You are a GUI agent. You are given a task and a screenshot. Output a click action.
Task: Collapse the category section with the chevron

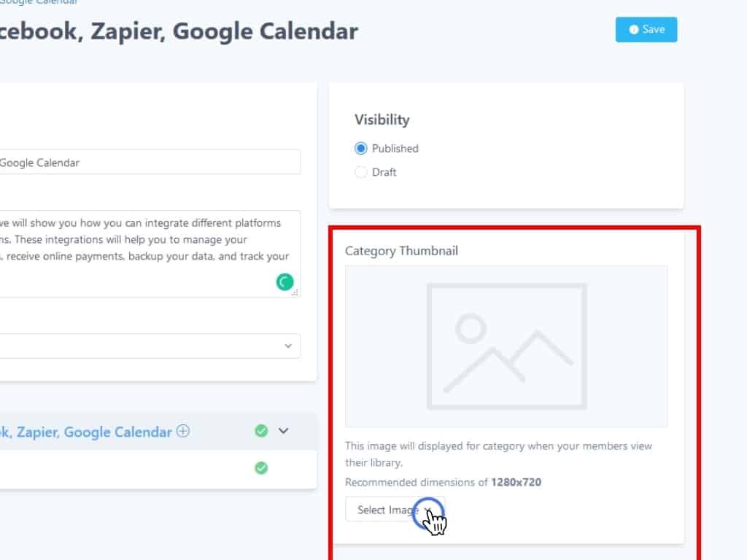click(x=284, y=431)
